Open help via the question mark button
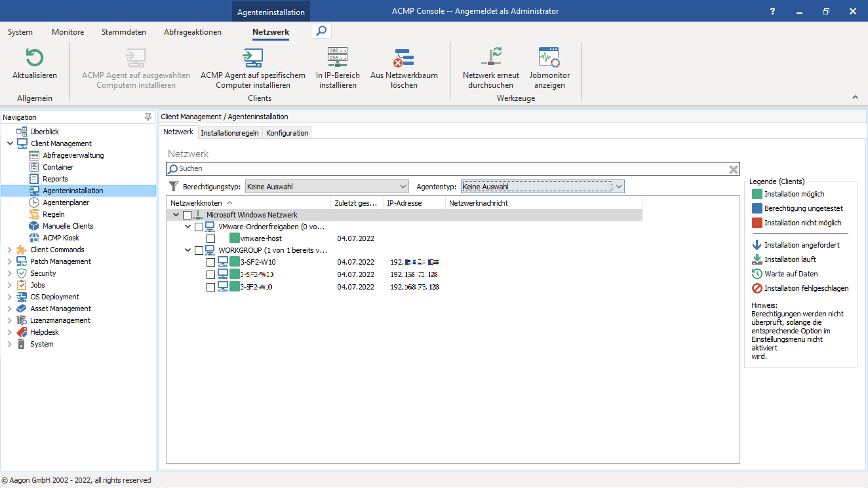 point(772,11)
